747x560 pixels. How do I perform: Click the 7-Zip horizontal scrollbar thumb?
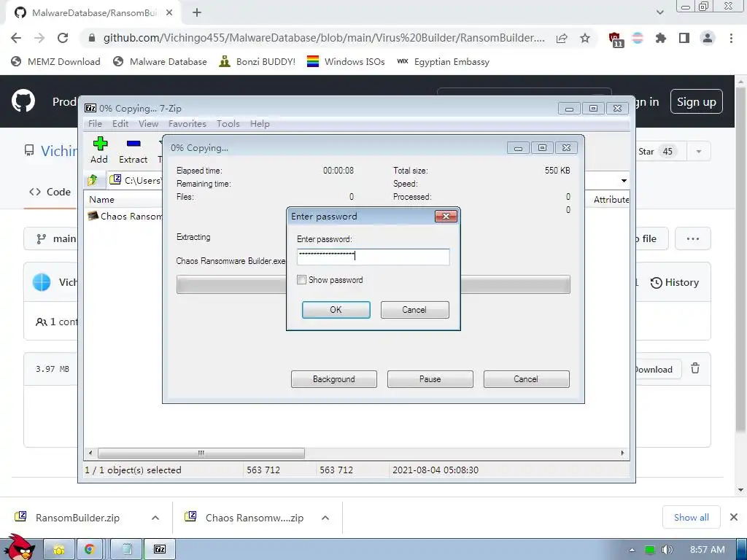(201, 453)
